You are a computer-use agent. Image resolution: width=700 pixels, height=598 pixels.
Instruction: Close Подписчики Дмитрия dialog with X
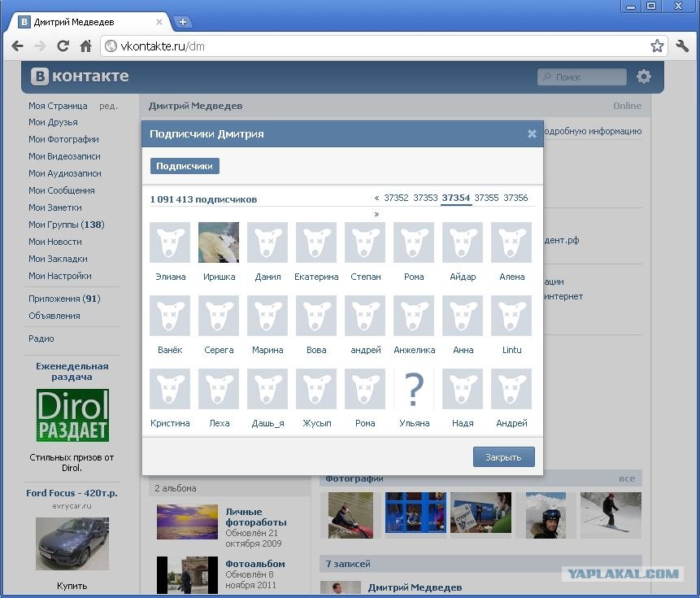(x=531, y=133)
